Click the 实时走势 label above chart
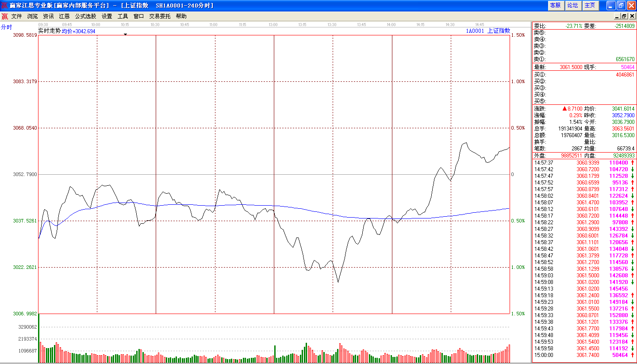Screen dimensions: 637x364 (50, 31)
